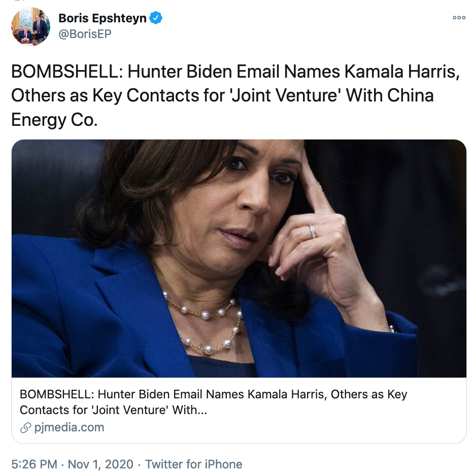Click the 5:26 PM timestamp
474x476 pixels.
(x=35, y=464)
